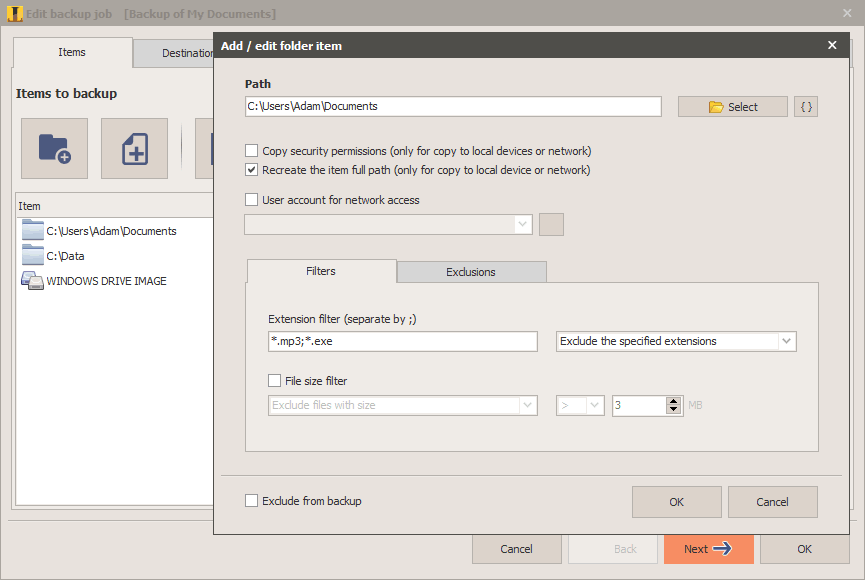Enable Copy security permissions checkbox
This screenshot has width=865, height=580.
coord(252,151)
